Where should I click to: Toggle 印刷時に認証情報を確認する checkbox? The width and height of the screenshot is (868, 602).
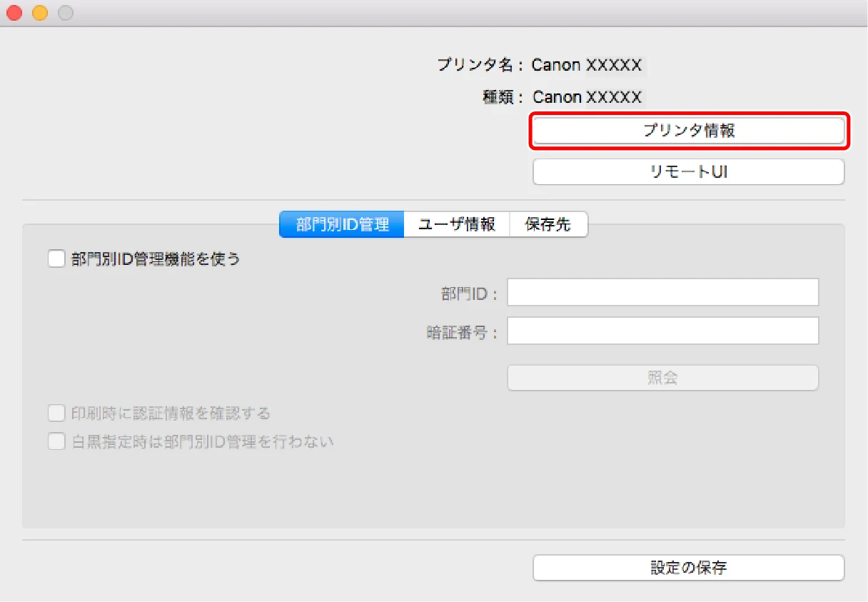click(56, 413)
